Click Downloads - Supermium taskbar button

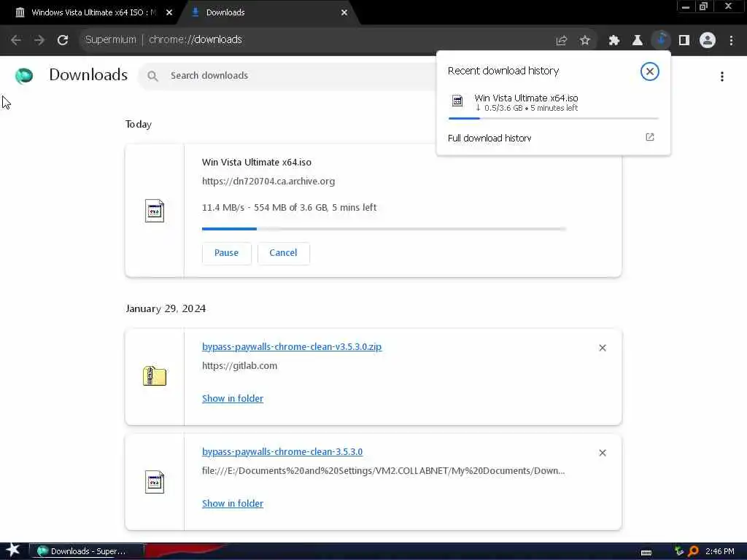coord(87,551)
